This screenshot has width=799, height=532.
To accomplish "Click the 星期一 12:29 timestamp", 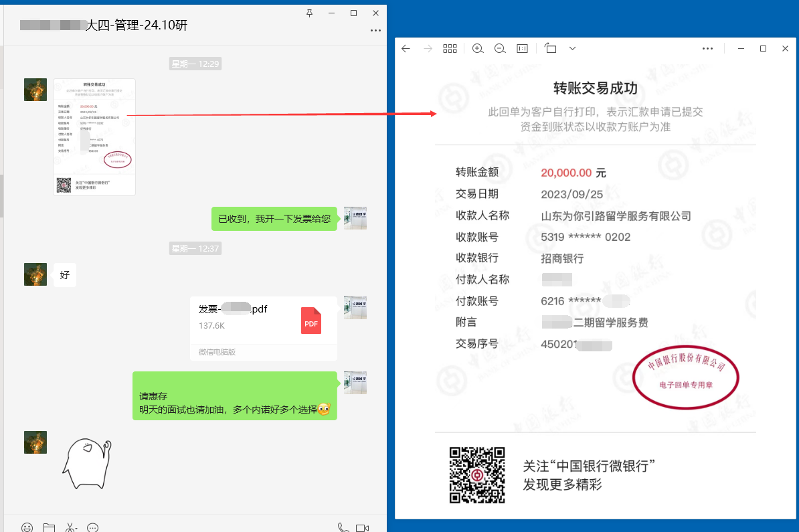I will coord(195,64).
